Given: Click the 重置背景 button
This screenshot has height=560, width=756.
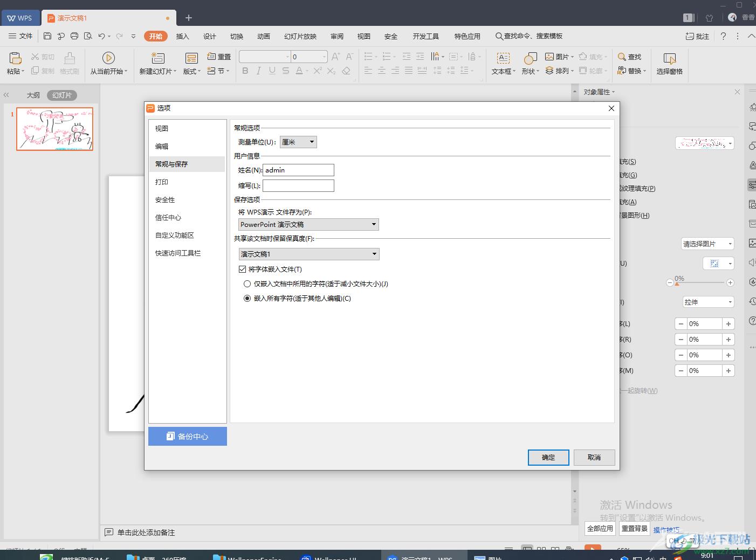Looking at the screenshot, I should tap(635, 528).
